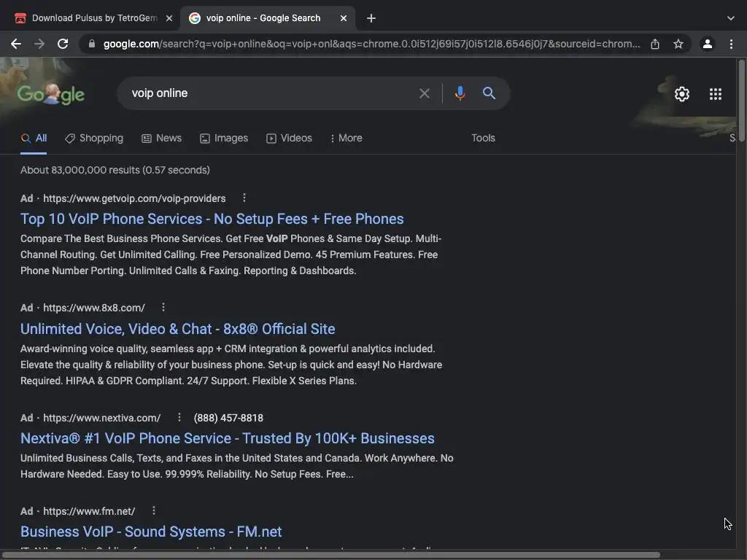Open the Chrome profile icon

point(708,44)
